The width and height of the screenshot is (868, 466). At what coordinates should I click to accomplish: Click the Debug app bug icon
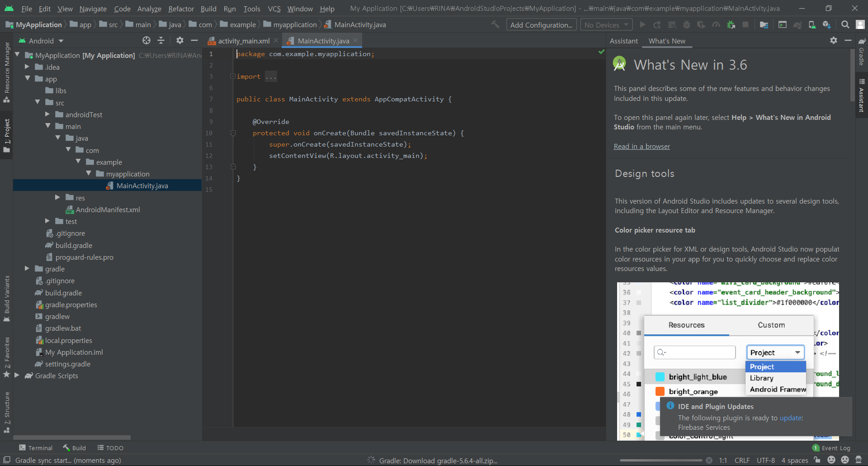pos(687,25)
